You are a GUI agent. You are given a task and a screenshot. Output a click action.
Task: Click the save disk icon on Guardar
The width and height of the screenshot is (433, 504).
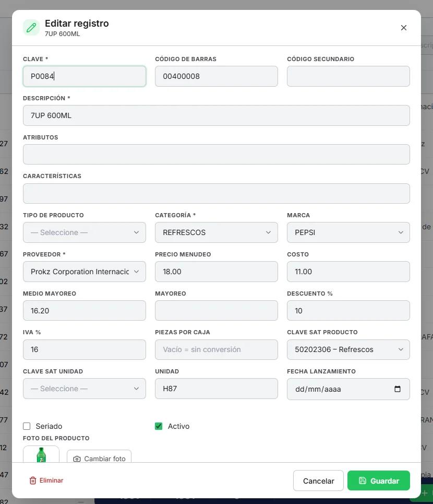(x=363, y=480)
